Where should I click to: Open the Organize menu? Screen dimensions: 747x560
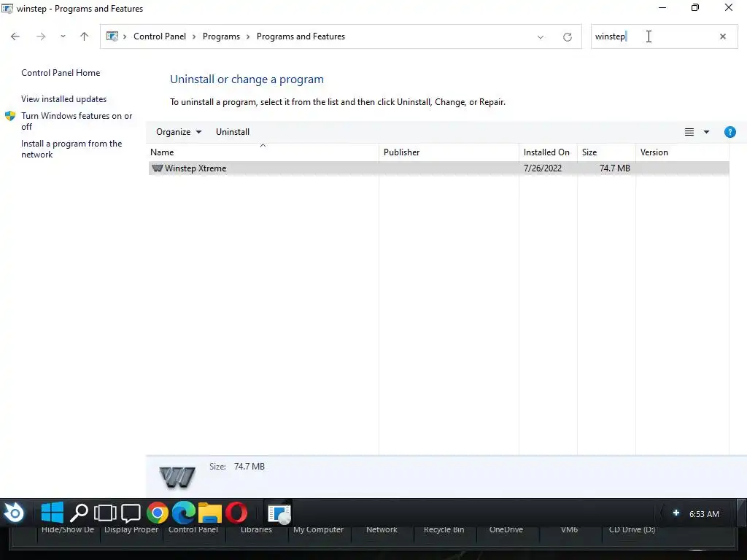point(179,132)
